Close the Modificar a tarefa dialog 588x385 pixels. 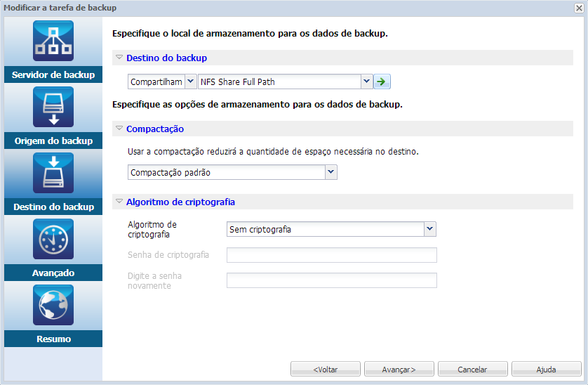(x=579, y=8)
